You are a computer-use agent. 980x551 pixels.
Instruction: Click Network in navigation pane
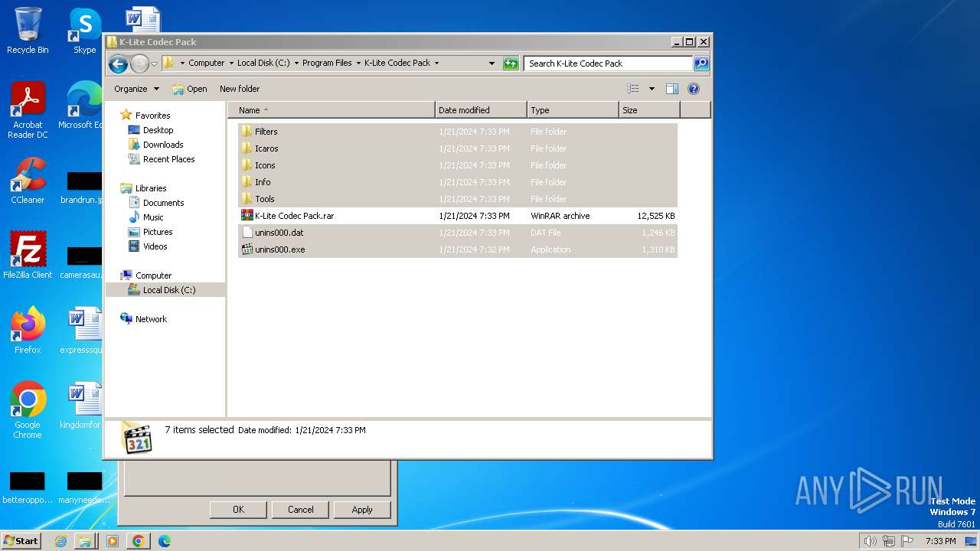pyautogui.click(x=151, y=319)
